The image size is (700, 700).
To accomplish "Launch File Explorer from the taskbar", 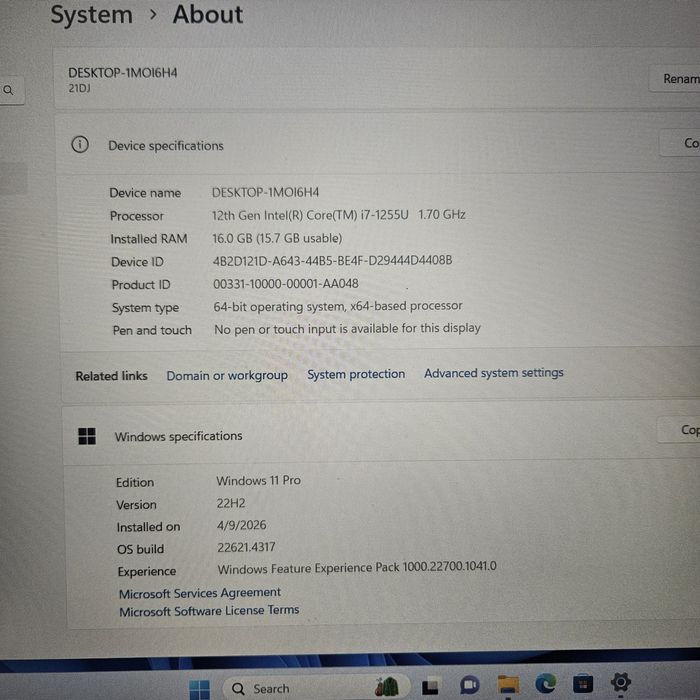I will (x=508, y=684).
